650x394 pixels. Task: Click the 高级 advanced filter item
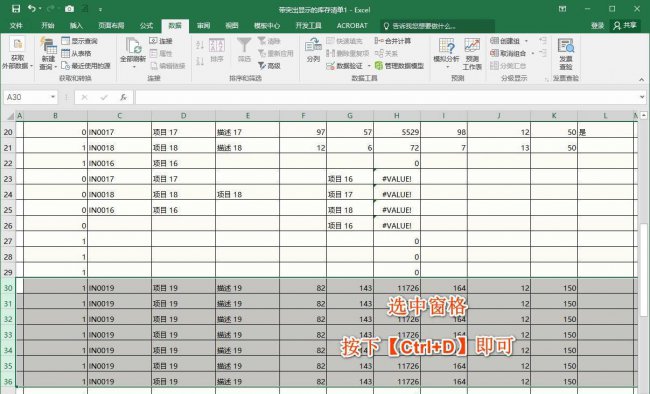pyautogui.click(x=269, y=66)
